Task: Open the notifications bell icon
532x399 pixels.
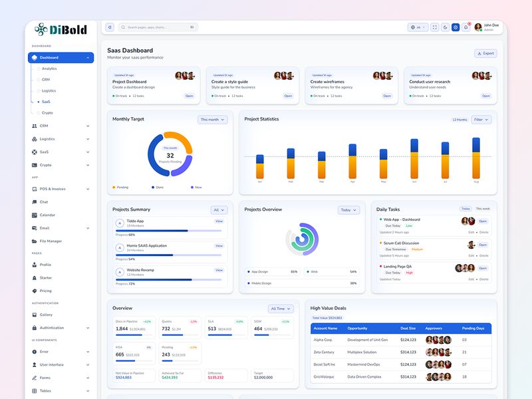Action: (466, 27)
